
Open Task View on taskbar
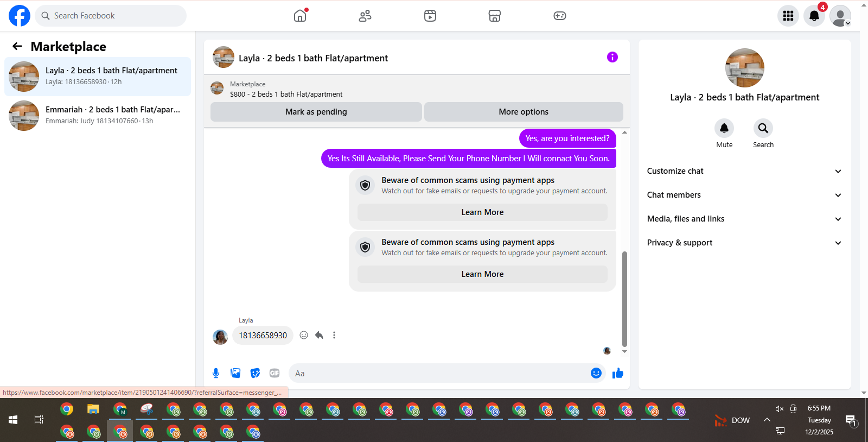(39, 420)
